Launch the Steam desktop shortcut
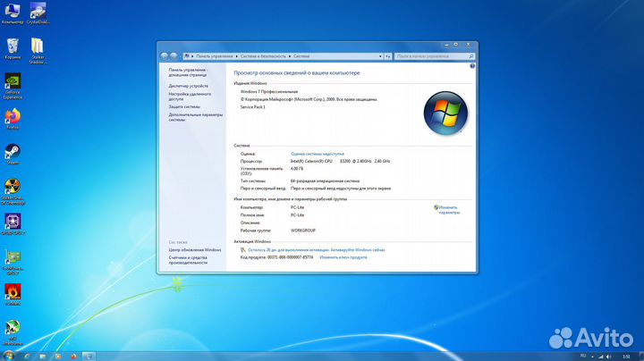644x361 pixels. 13,155
